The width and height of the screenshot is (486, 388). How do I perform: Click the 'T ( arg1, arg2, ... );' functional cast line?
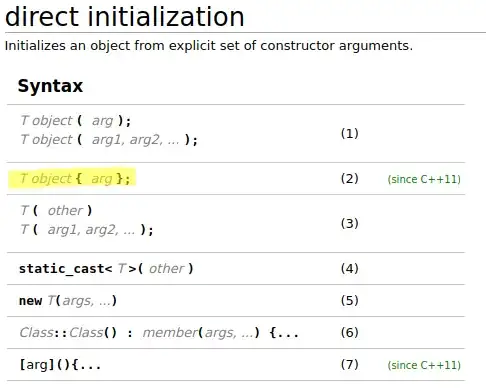pyautogui.click(x=87, y=230)
